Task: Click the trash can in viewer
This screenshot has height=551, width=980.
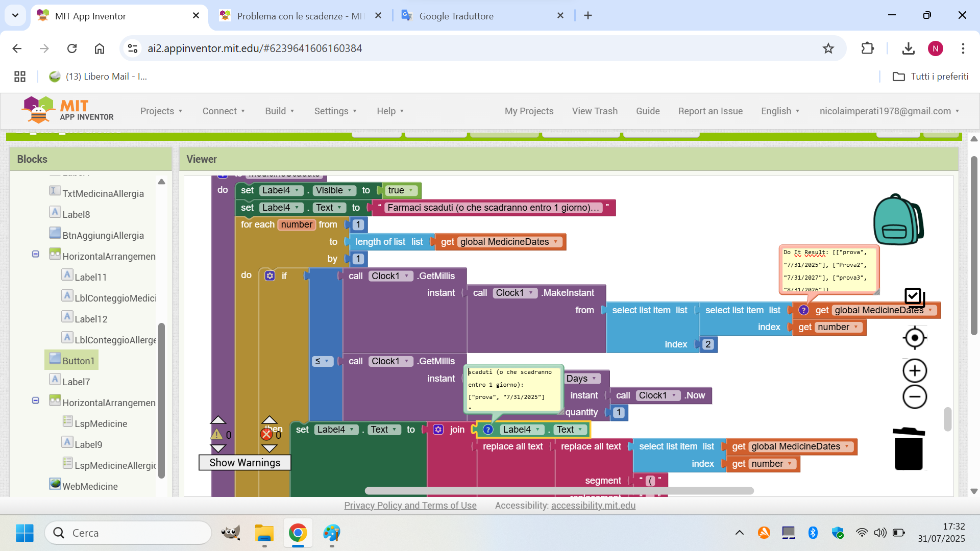Action: (909, 449)
